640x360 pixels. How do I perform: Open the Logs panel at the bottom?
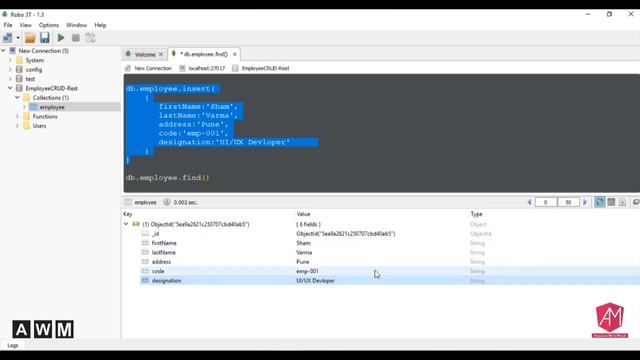[x=13, y=345]
